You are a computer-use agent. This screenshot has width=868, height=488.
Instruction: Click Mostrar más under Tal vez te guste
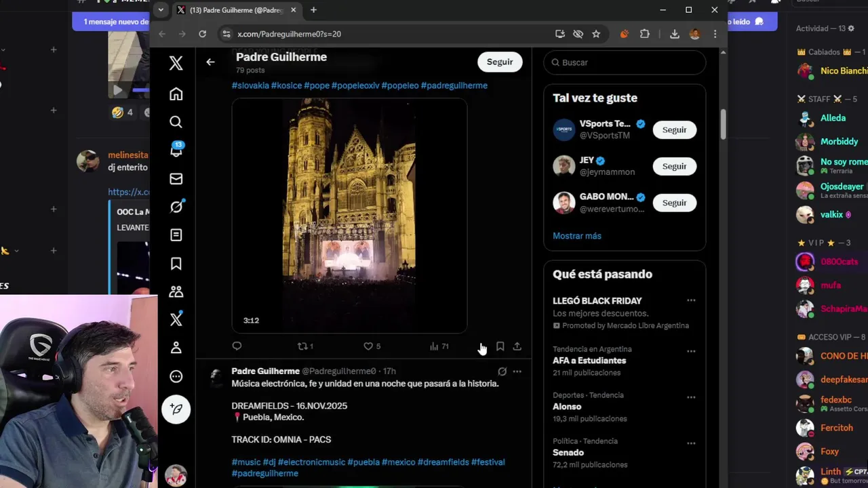577,236
